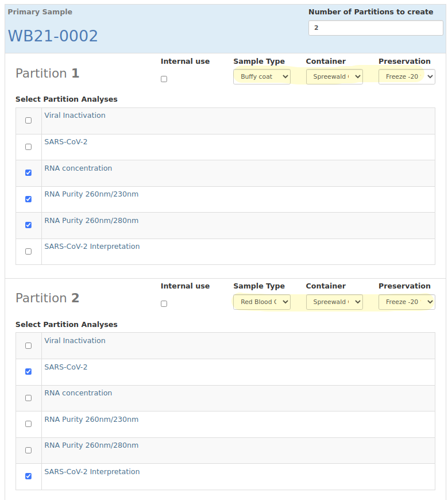Check Viral Inactivation in Partition 1

29,121
